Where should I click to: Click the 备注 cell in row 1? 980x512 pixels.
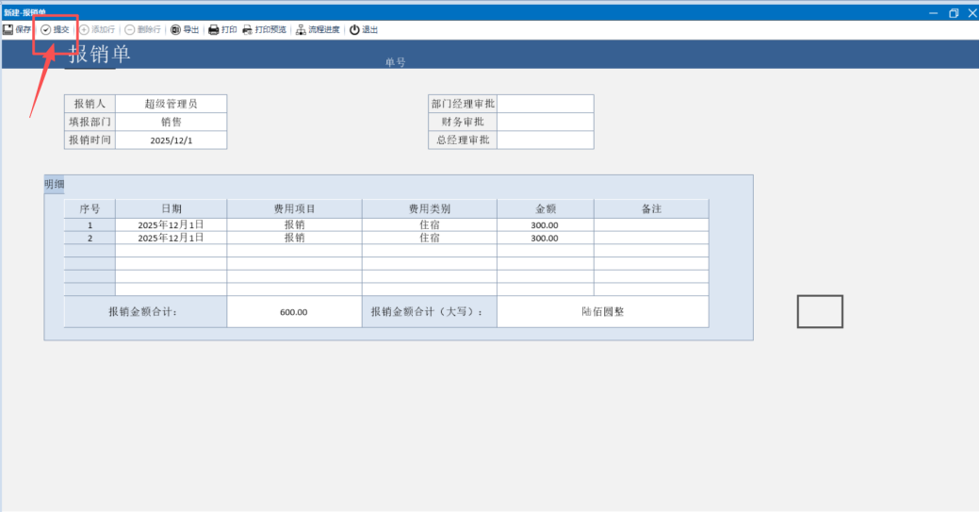point(650,225)
